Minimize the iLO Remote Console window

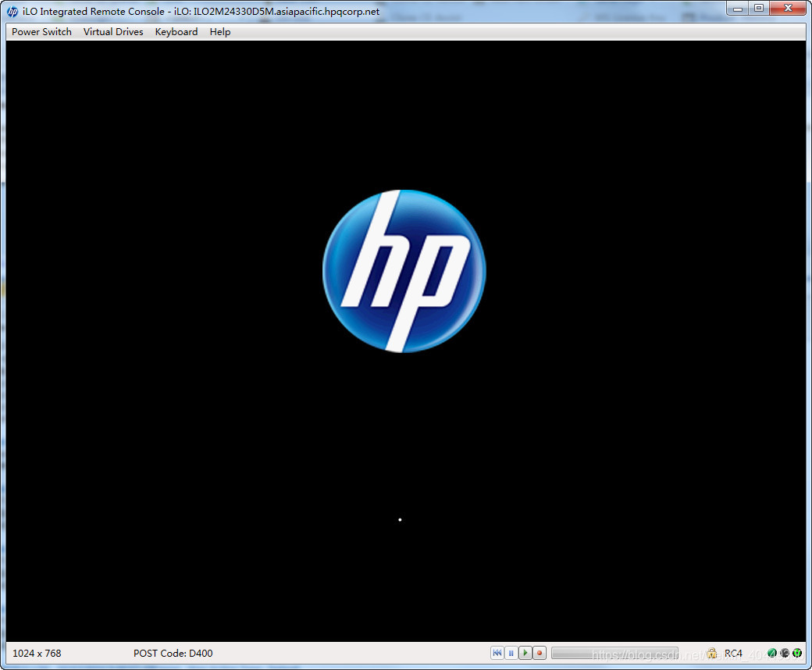(738, 9)
